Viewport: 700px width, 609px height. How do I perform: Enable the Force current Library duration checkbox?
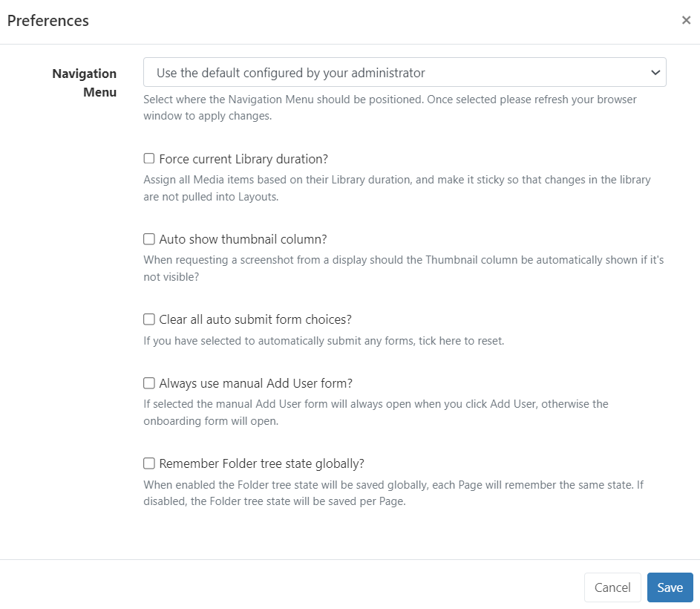click(149, 159)
